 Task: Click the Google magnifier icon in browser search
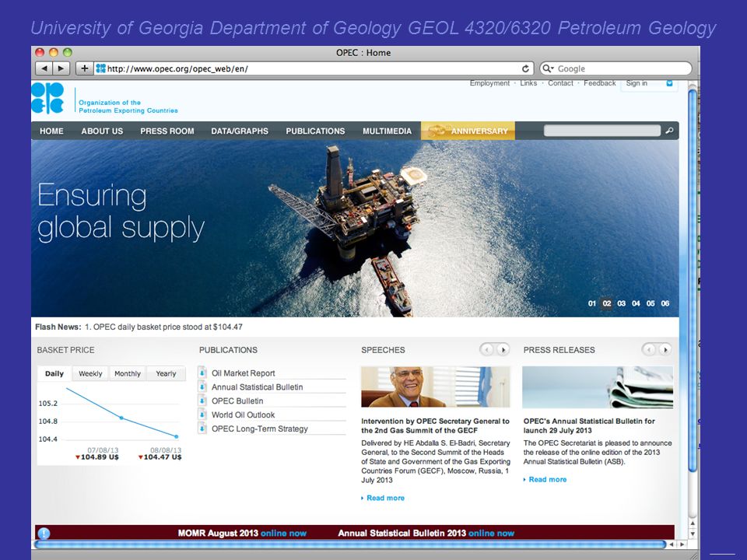pos(547,68)
